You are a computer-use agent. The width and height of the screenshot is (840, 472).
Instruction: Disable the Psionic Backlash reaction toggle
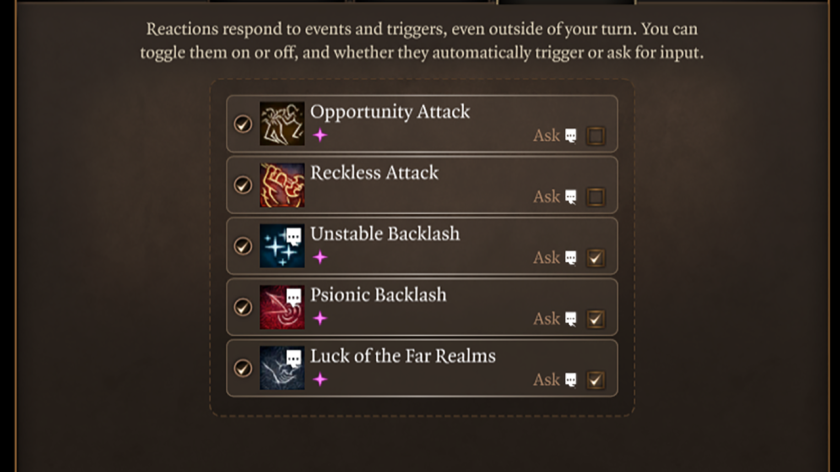(x=242, y=307)
